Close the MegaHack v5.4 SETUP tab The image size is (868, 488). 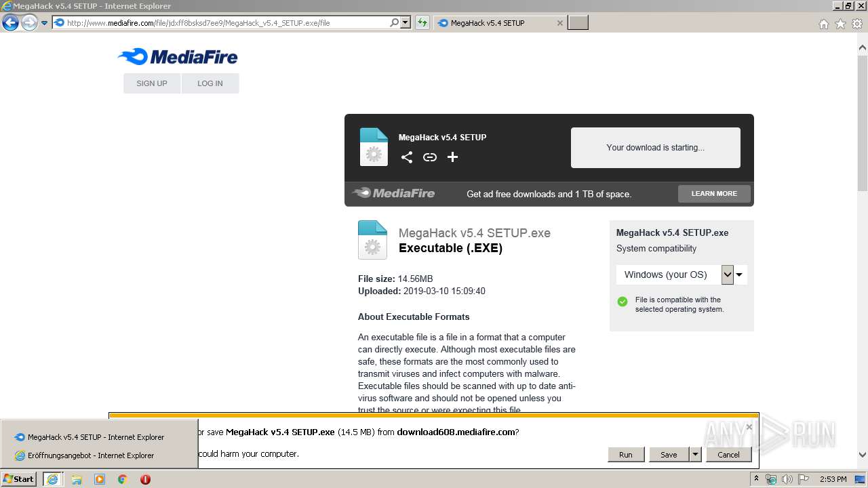click(559, 23)
